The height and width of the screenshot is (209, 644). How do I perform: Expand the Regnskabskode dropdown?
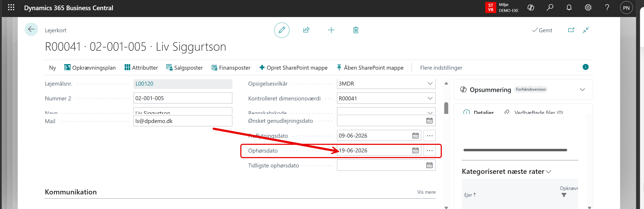[430, 113]
